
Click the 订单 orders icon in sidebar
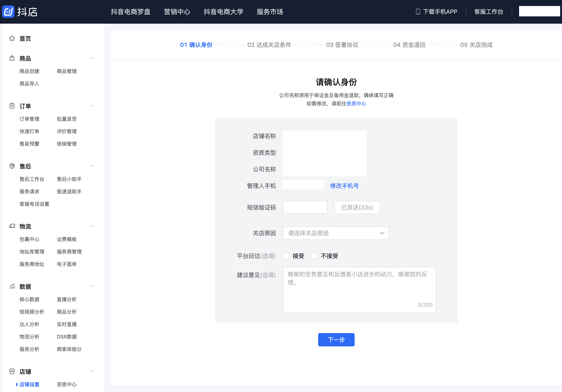12,106
